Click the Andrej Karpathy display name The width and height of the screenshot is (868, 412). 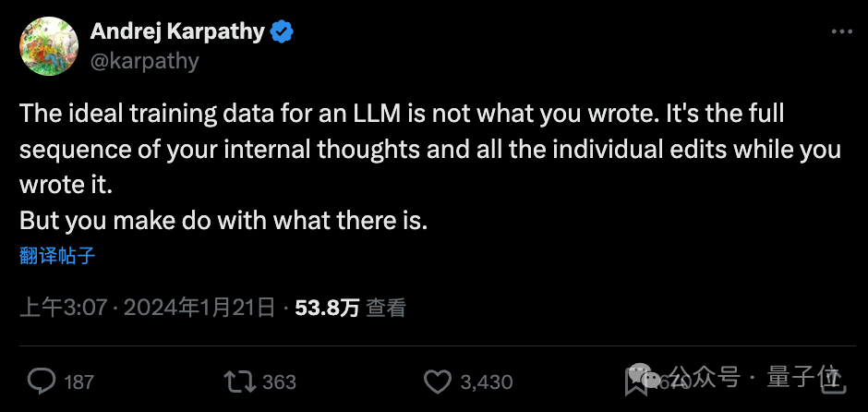pyautogui.click(x=177, y=32)
